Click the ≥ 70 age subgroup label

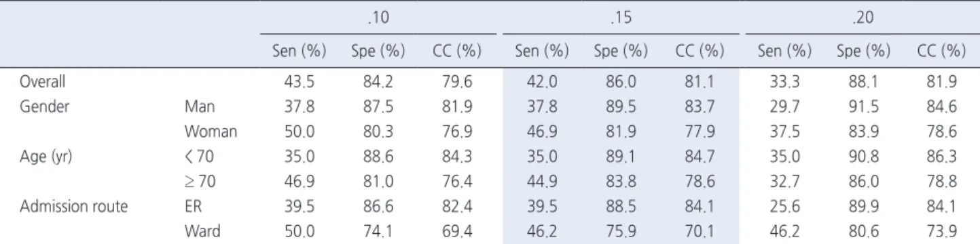198,181
